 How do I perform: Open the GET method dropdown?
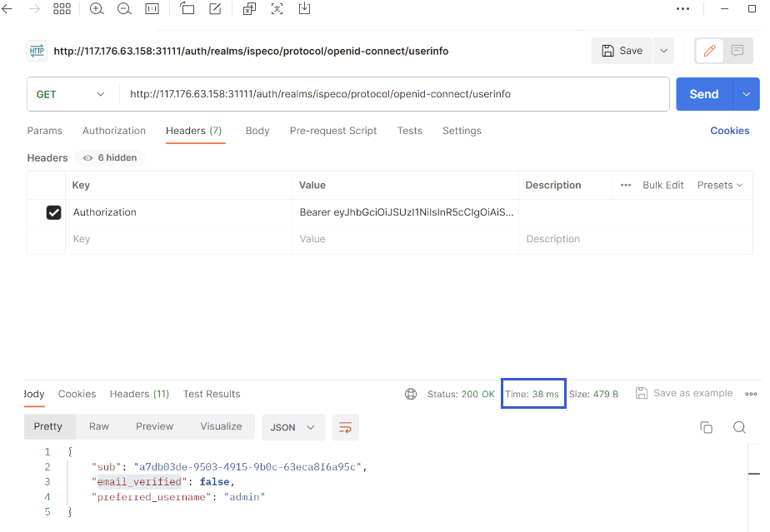(x=72, y=94)
